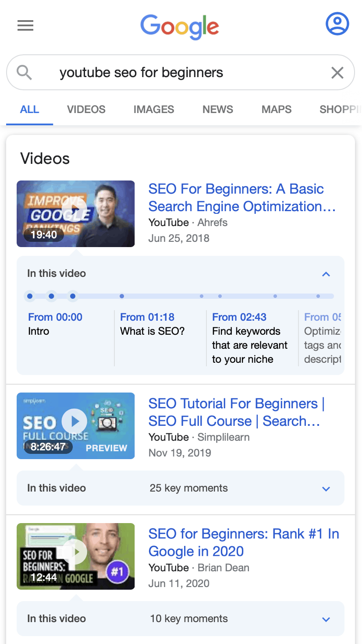Focus the search field with 'youtube seo for beginners'
The width and height of the screenshot is (362, 644).
point(181,72)
